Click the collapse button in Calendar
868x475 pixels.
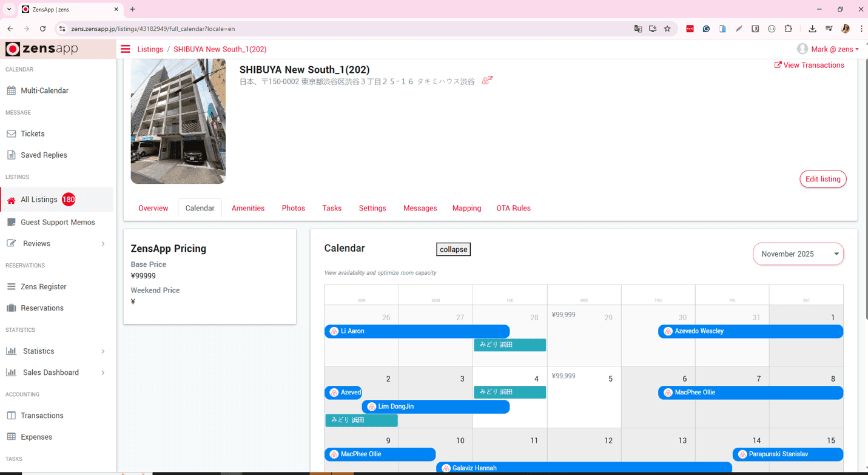453,249
